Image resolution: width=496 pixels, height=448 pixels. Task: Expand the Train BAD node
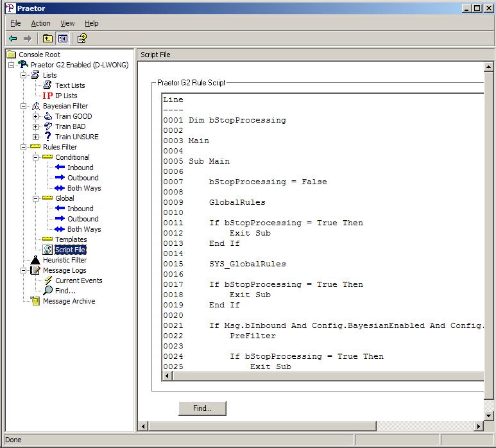click(x=36, y=127)
